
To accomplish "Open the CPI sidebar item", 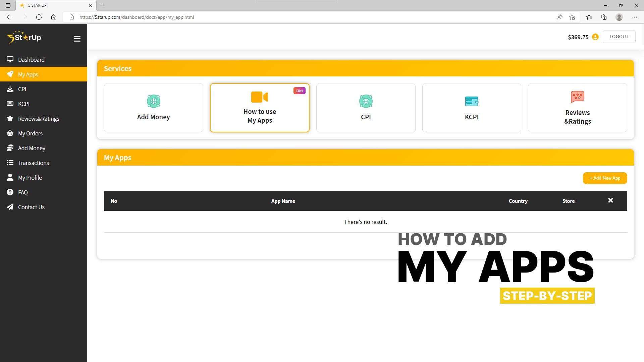I will pyautogui.click(x=44, y=89).
